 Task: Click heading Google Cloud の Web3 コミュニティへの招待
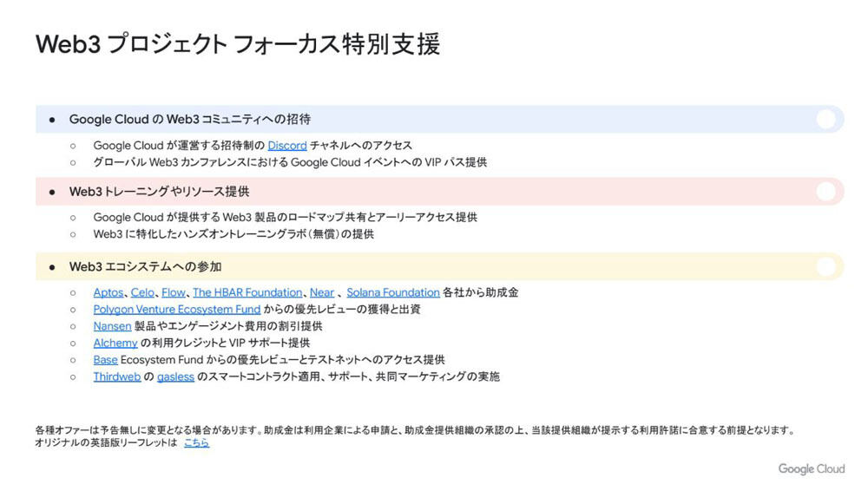coord(190,120)
